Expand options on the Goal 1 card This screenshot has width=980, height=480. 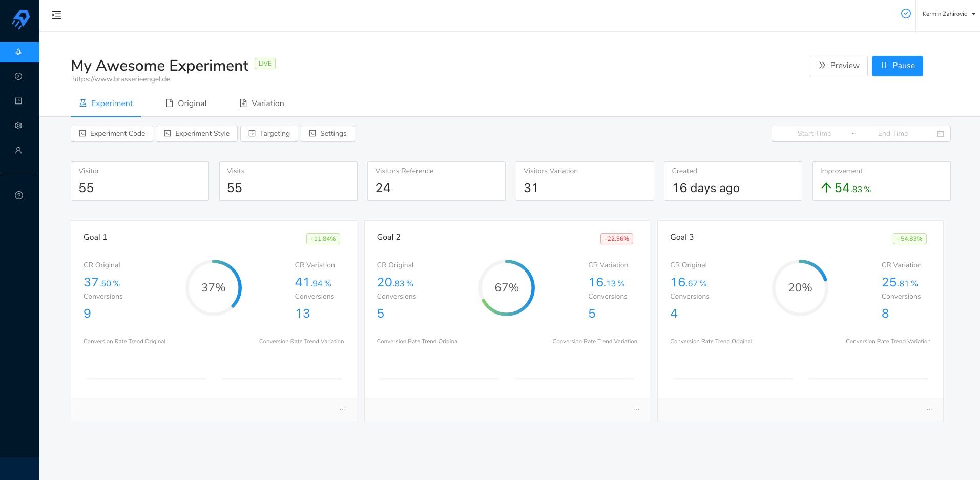[342, 409]
